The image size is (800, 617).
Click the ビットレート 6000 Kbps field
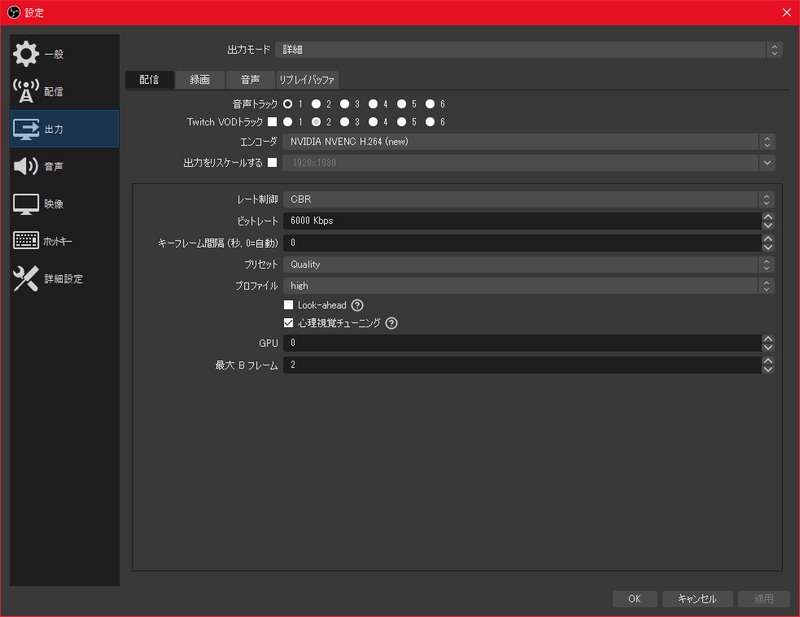[x=522, y=221]
